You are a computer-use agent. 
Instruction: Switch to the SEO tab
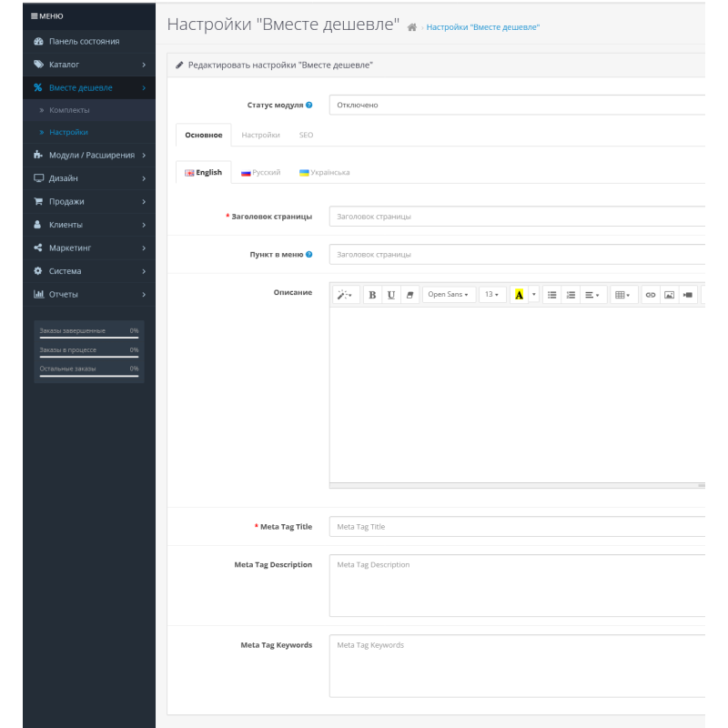coord(306,135)
